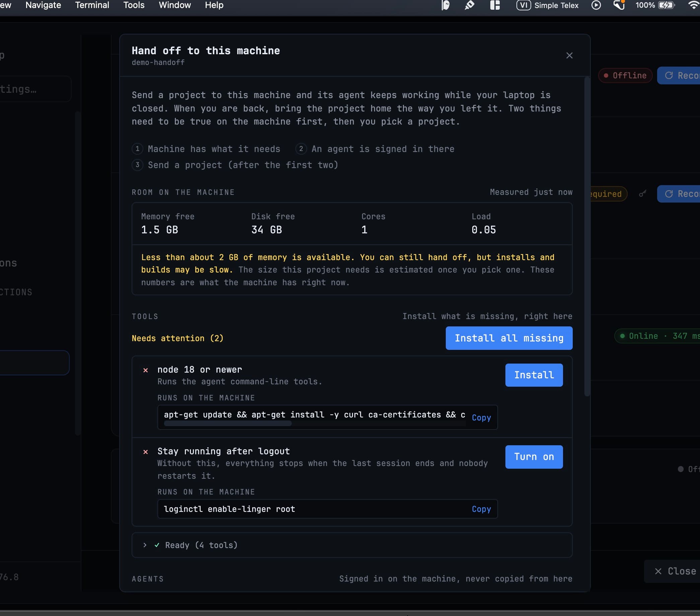Click the Simple Telex input source indicator
This screenshot has width=700, height=616.
[547, 5]
